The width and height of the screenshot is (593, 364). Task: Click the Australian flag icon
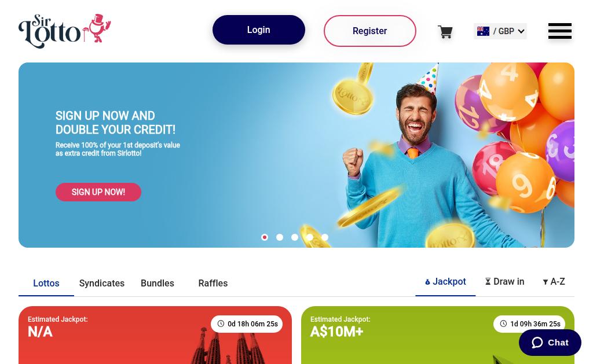click(483, 31)
